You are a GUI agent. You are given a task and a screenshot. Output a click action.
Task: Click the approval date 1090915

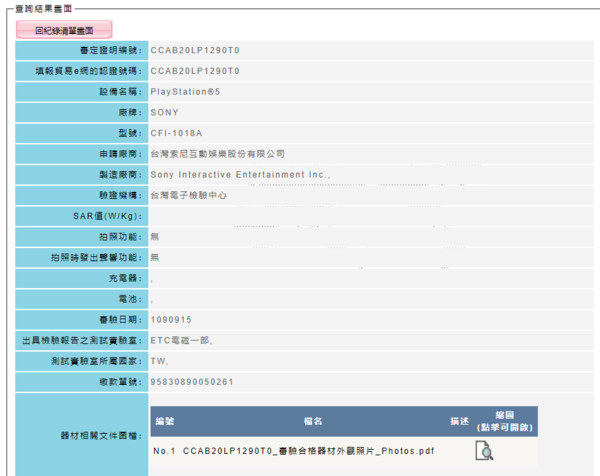[170, 319]
